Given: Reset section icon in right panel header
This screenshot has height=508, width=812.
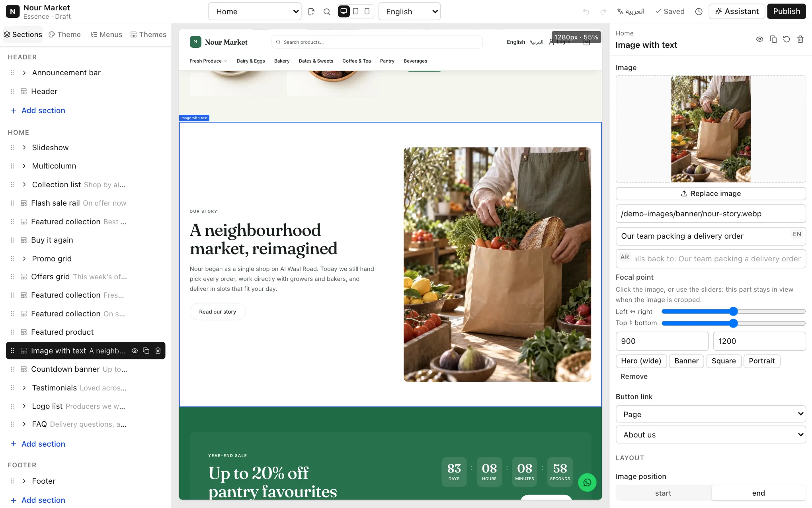Looking at the screenshot, I should pos(787,39).
